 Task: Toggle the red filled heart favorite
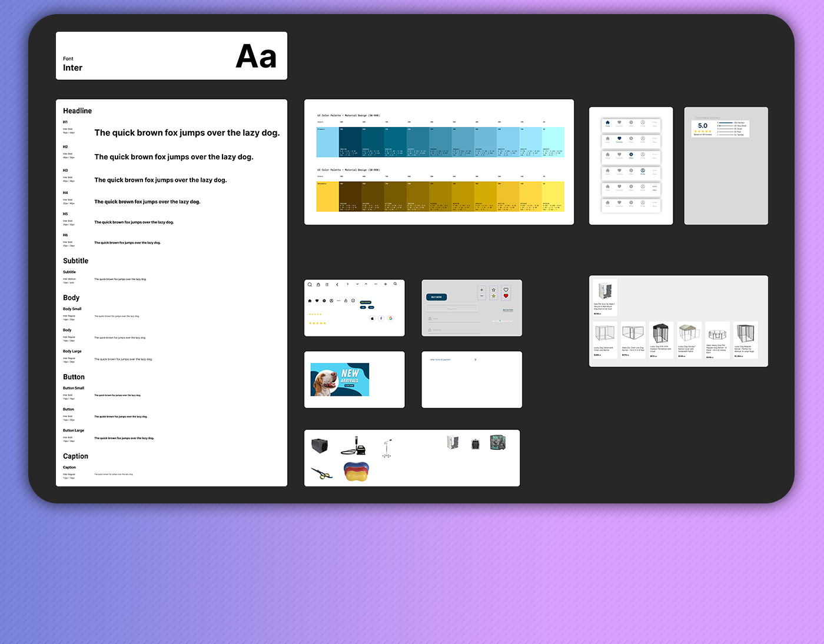click(x=506, y=296)
